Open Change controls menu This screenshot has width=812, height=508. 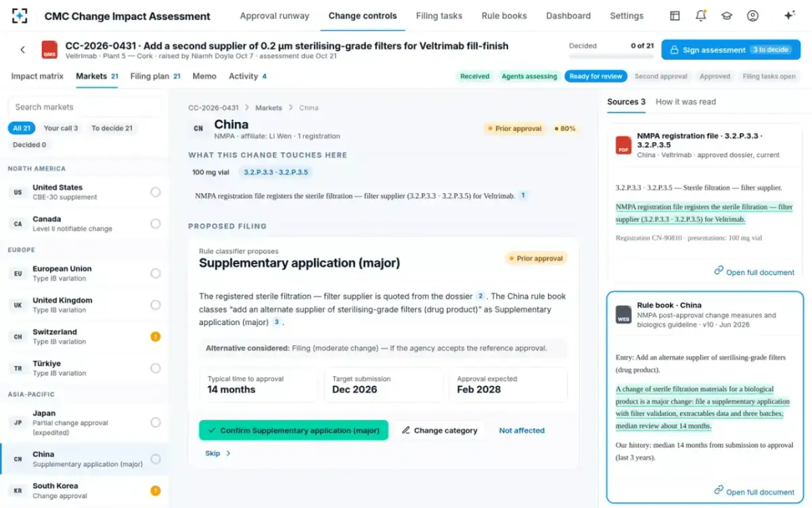[363, 16]
